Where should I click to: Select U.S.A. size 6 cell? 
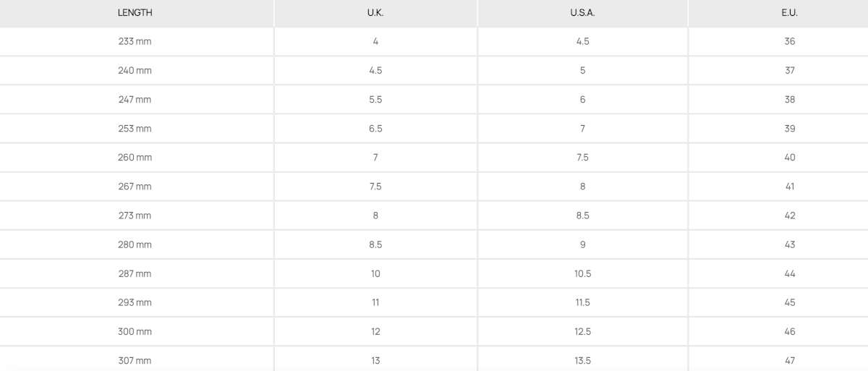[582, 100]
